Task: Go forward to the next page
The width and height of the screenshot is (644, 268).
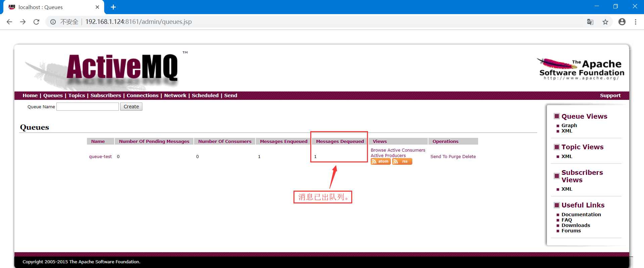Action: (x=23, y=22)
